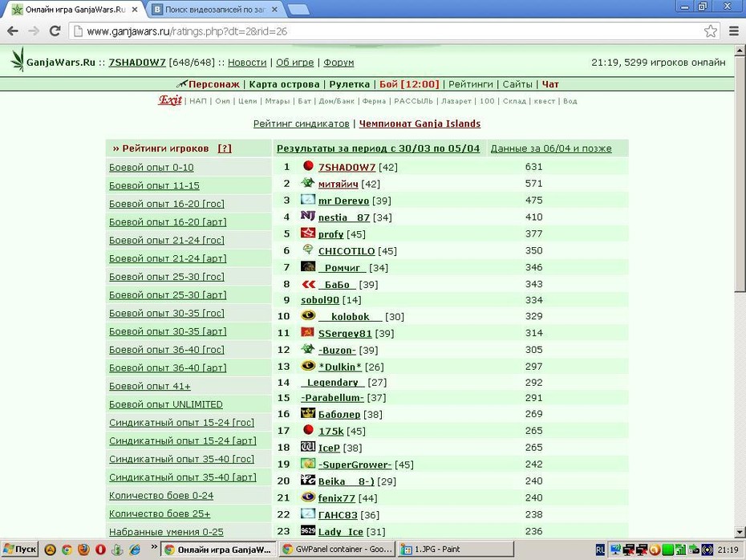Click flag icon beside SSergey81
Viewport: 746px width, 560px height.
tap(308, 332)
